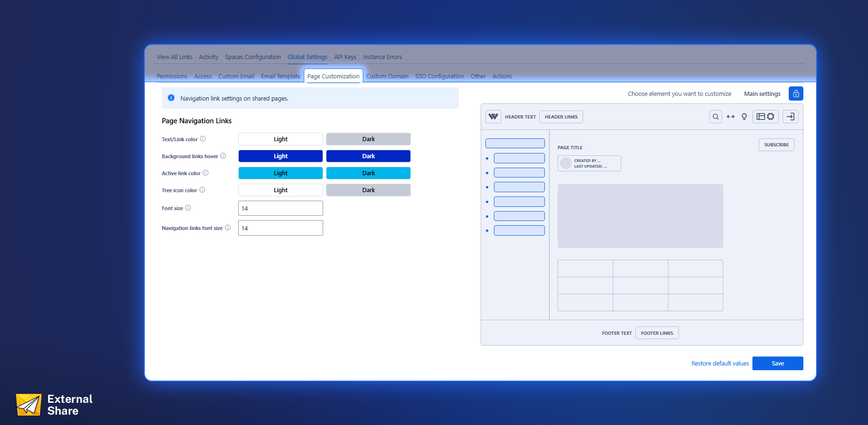
Task: Pick Light swatch for Tree icon color
Action: pos(281,190)
